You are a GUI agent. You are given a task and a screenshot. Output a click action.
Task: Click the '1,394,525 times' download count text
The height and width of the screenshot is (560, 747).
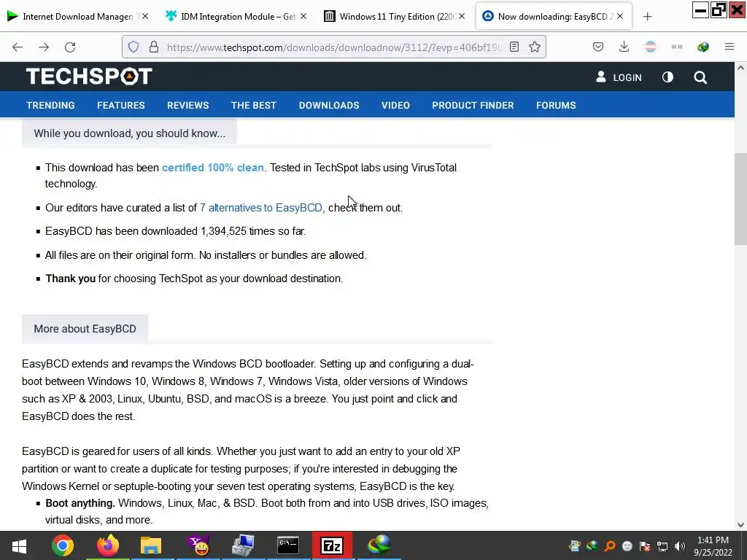tap(238, 231)
